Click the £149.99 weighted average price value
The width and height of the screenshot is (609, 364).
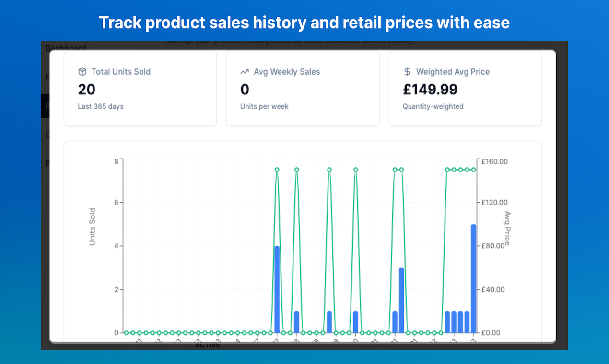click(430, 90)
